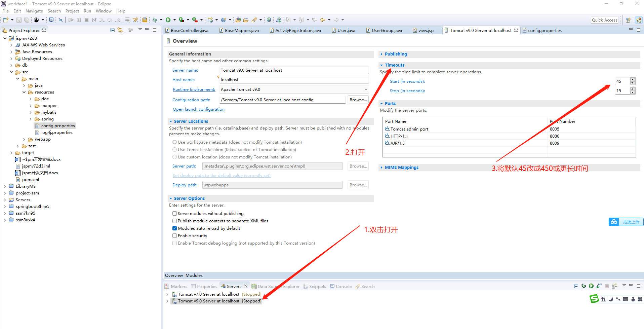The width and height of the screenshot is (644, 329).
Task: Toggle Link with Editor in Project Explorer
Action: 120,30
